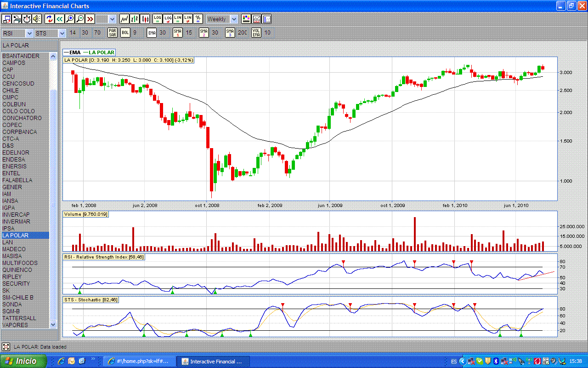
Task: Click the RSI period field showing 14
Action: tap(73, 33)
